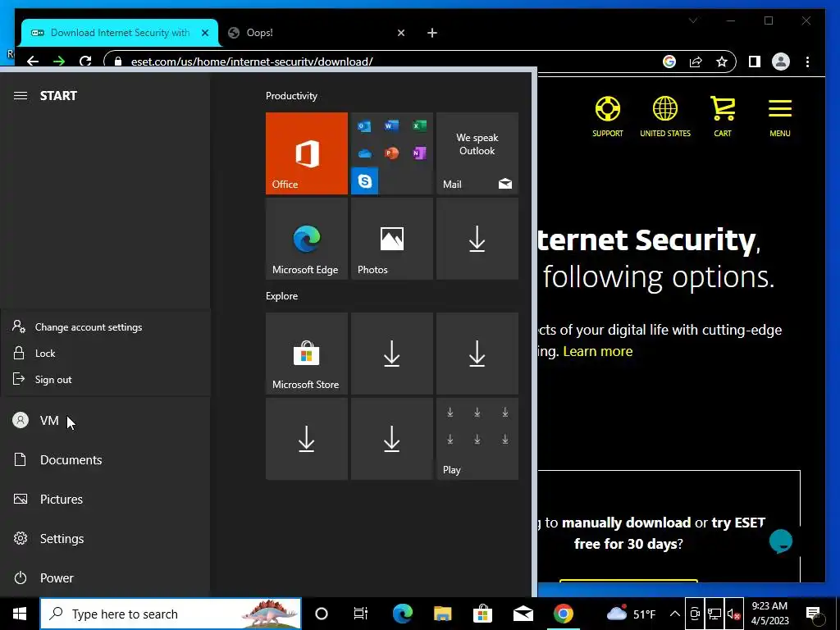The image size is (840, 630).
Task: Open a new Chrome tab
Action: [432, 33]
